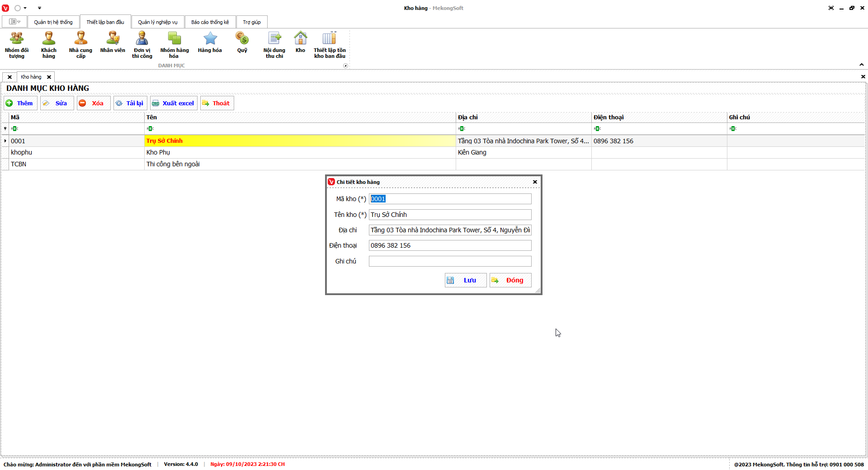Expand the DANH MỤC group launcher
The height and width of the screenshot is (470, 868).
346,66
